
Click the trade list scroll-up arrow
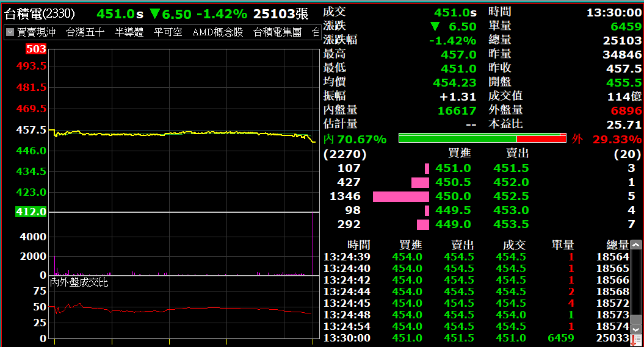coord(636,245)
